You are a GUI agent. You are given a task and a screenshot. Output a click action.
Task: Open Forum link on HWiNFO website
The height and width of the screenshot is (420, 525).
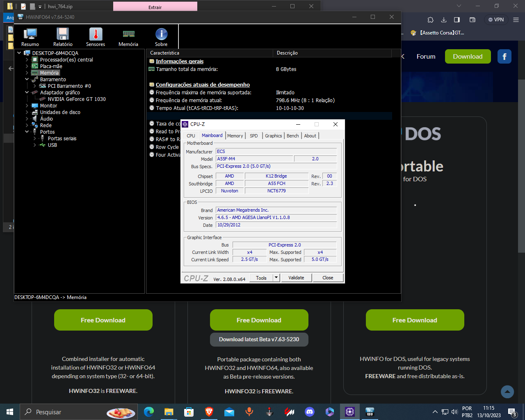[426, 57]
